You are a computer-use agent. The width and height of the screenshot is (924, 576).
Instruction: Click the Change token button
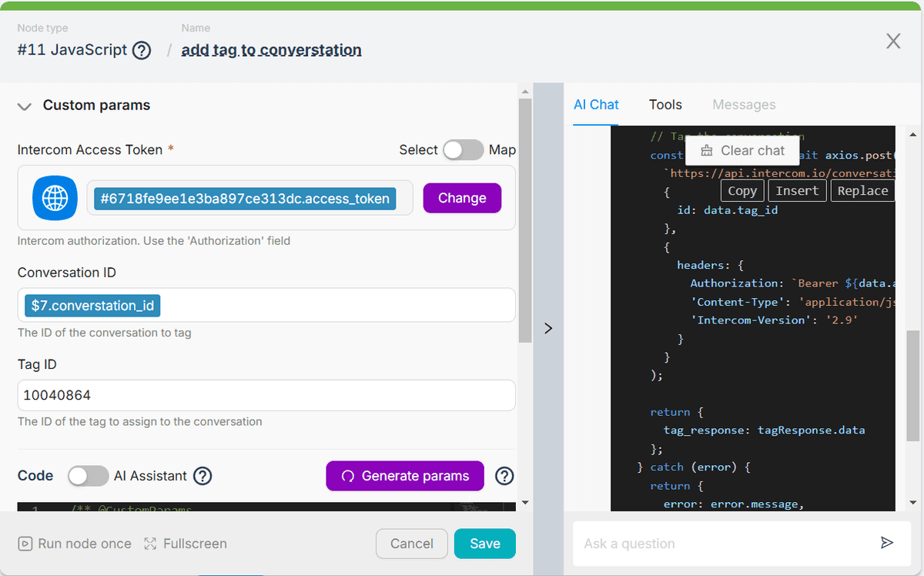pyautogui.click(x=462, y=198)
